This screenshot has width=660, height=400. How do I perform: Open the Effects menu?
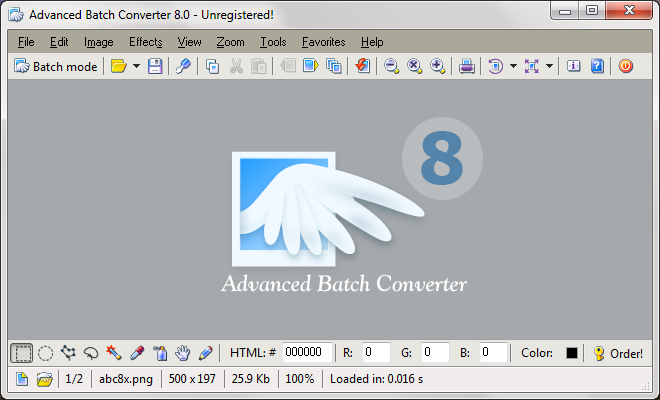[146, 42]
